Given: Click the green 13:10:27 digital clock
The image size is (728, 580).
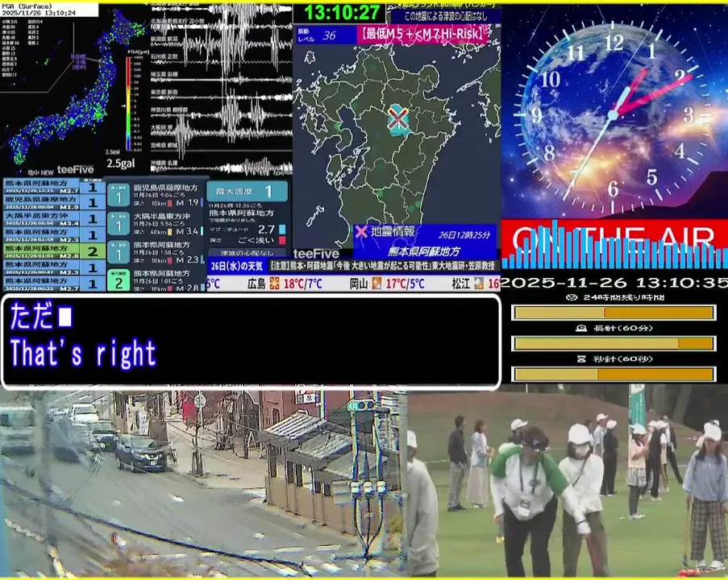Looking at the screenshot, I should click(x=341, y=13).
